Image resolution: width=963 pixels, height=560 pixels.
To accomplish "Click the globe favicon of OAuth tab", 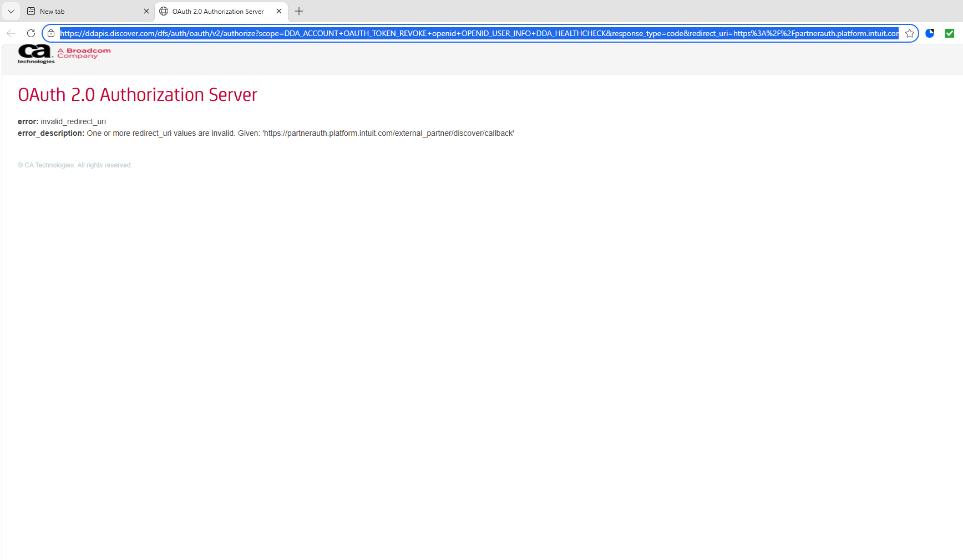I will (x=164, y=11).
